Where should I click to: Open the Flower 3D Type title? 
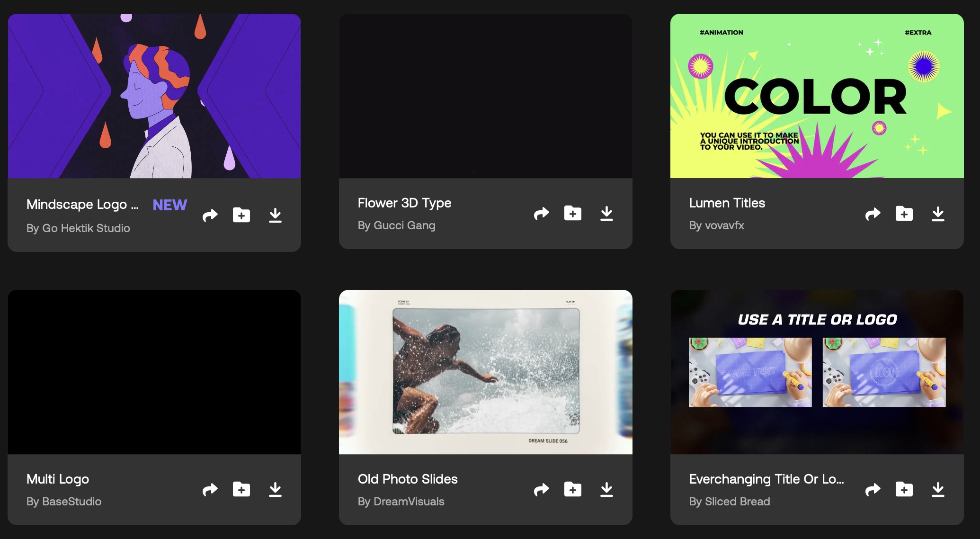coord(404,203)
